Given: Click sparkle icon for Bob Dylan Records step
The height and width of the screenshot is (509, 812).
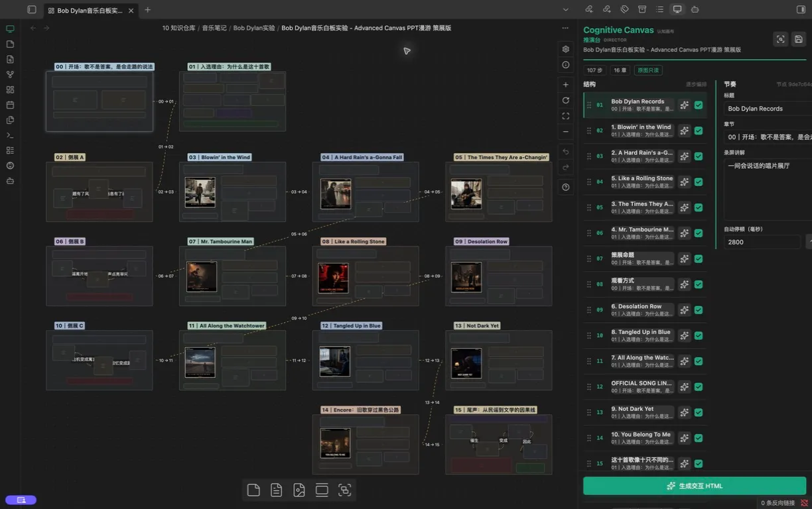Looking at the screenshot, I should pos(684,105).
